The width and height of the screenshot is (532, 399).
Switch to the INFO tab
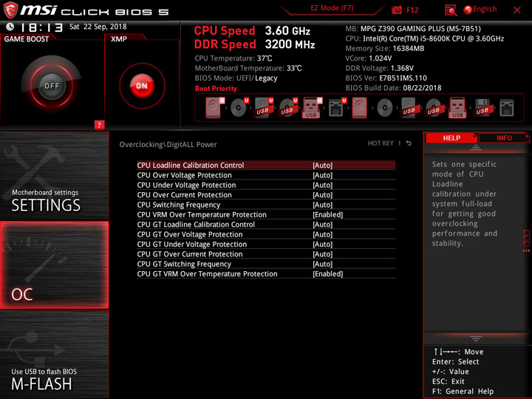coord(504,138)
